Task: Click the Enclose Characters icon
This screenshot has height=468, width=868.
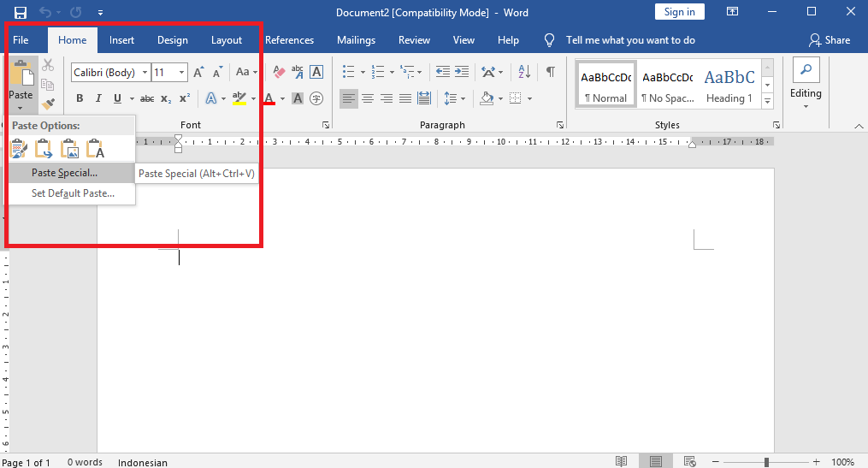Action: 316,98
